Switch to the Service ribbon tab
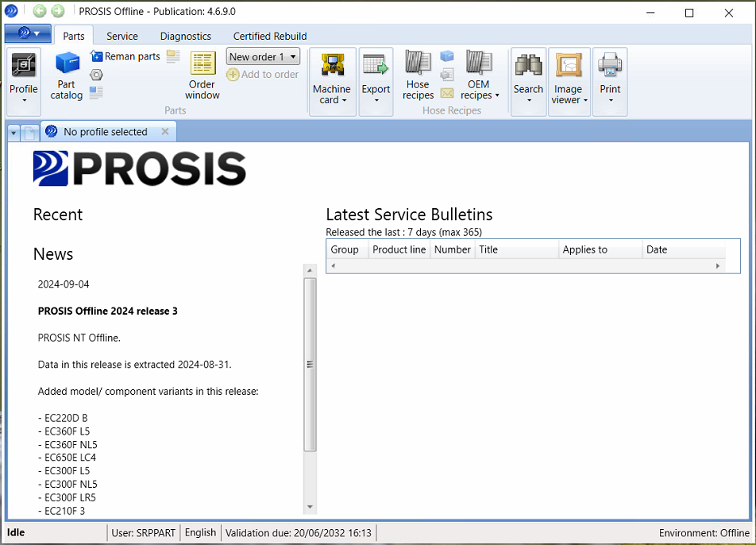Image resolution: width=756 pixels, height=545 pixels. pyautogui.click(x=122, y=37)
